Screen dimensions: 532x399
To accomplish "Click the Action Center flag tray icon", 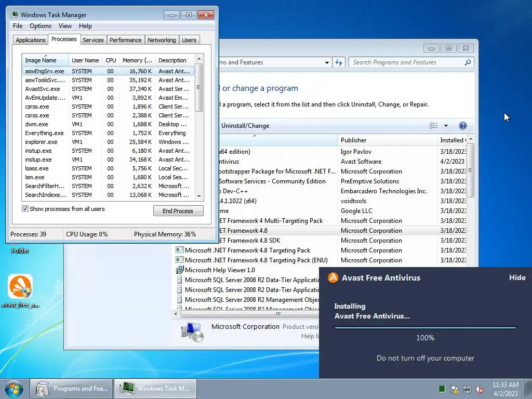I will 454,389.
